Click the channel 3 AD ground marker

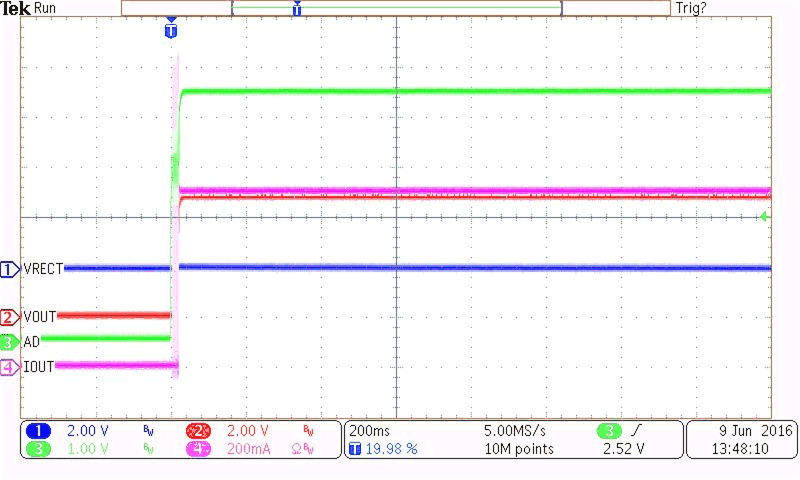(9, 342)
